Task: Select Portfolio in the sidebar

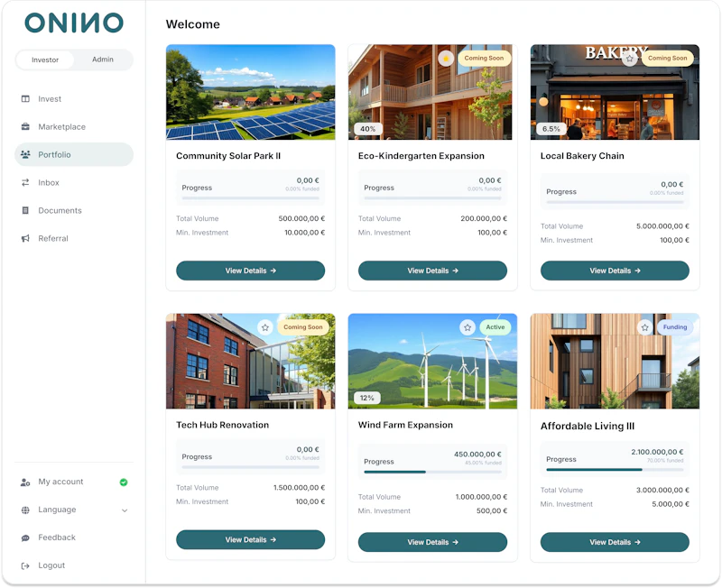Action: [x=74, y=154]
